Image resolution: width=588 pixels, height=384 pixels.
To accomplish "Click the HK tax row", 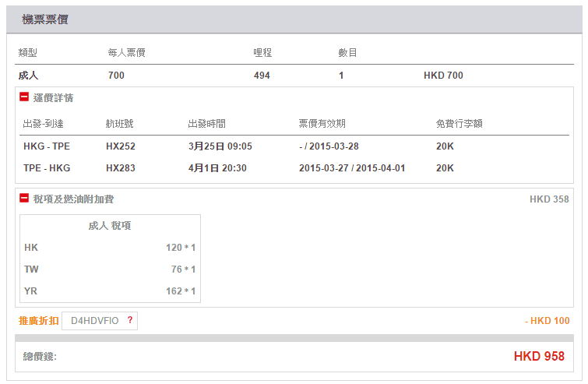I will tap(110, 248).
